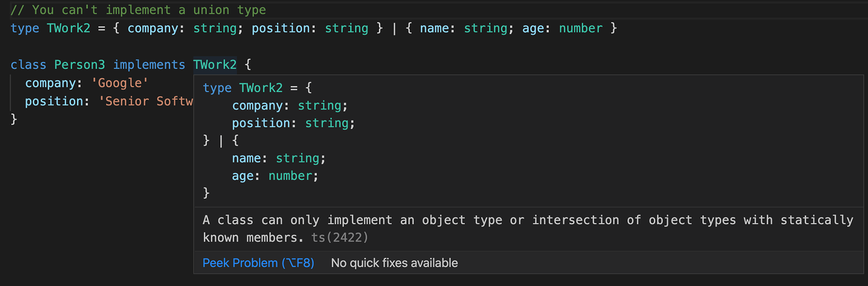Screen dimensions: 868x286
Task: Click the class keyword before Person3
Action: tap(28, 65)
